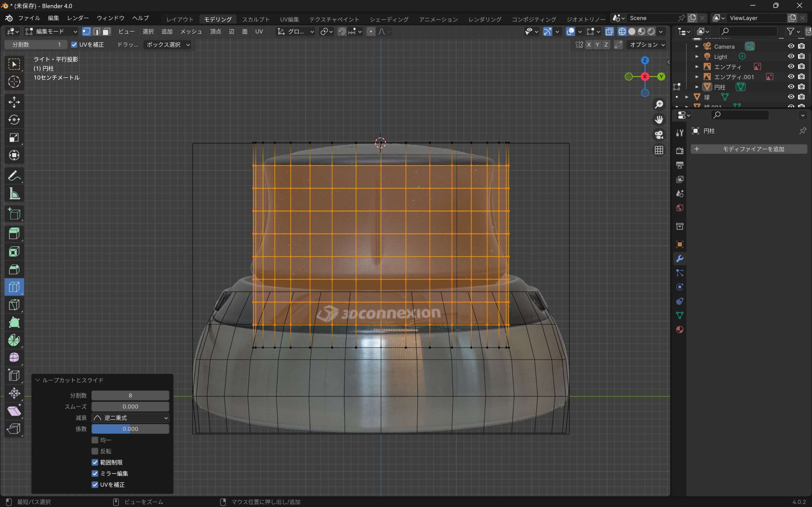Open the 編集モード mode dropdown
The width and height of the screenshot is (812, 507).
[x=52, y=31]
